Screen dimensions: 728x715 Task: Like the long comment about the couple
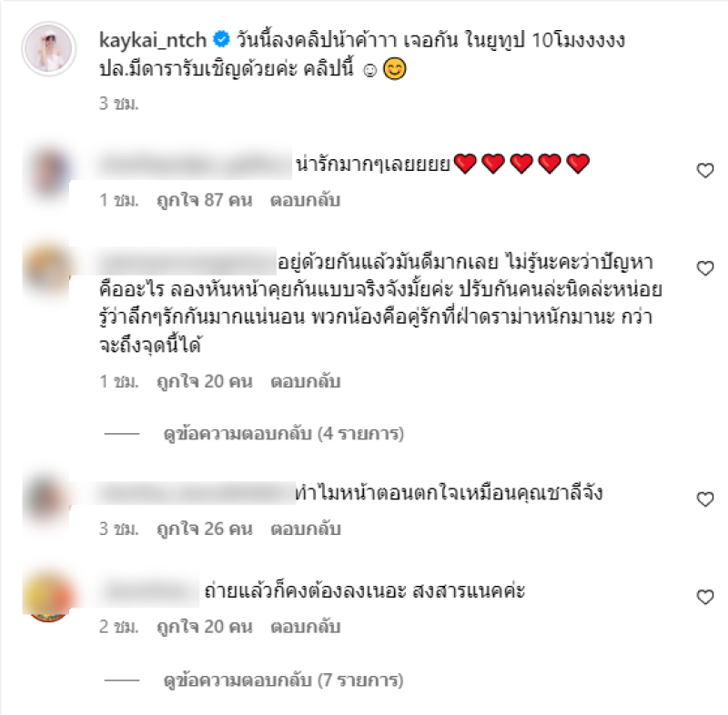[x=704, y=268]
